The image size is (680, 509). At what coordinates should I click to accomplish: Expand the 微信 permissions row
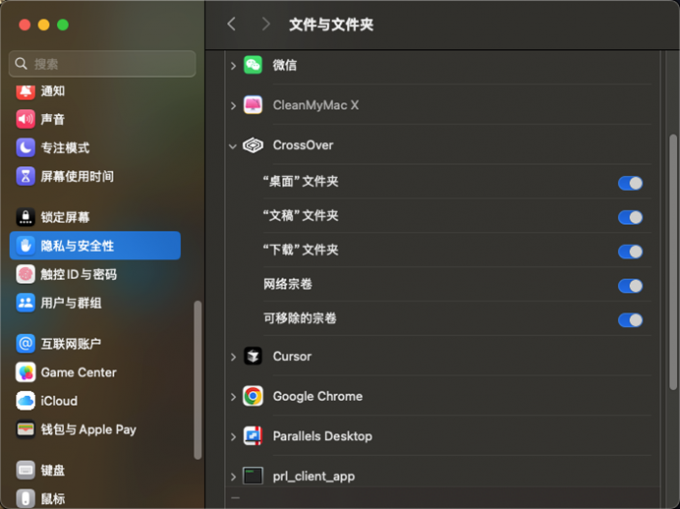(233, 66)
